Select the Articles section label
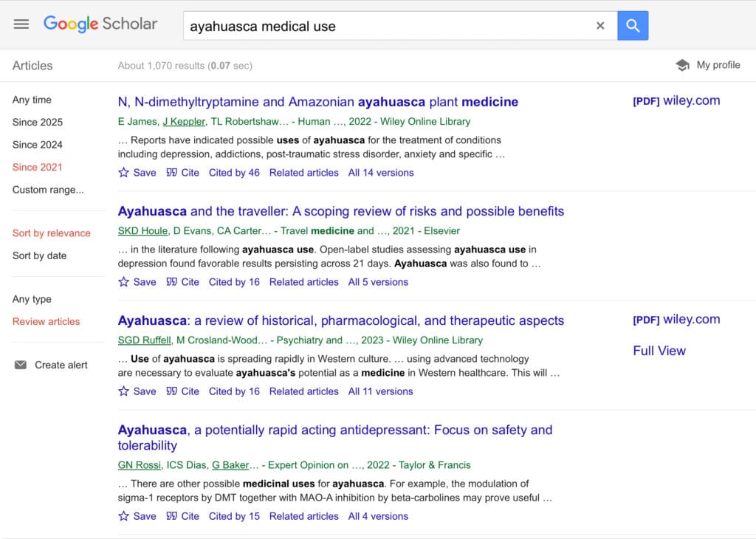Image resolution: width=756 pixels, height=539 pixels. pyautogui.click(x=32, y=66)
